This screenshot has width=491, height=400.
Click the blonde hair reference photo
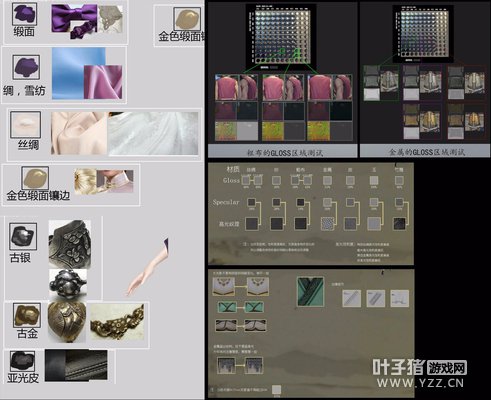(85, 181)
